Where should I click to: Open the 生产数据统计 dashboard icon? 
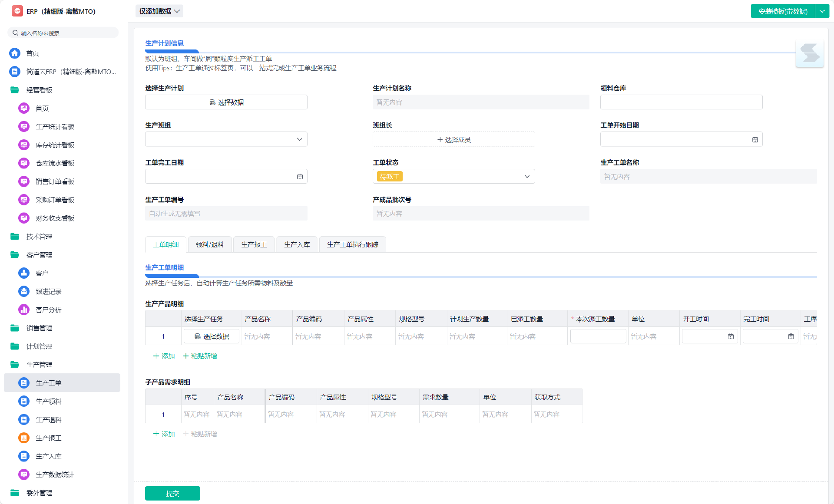coord(24,474)
